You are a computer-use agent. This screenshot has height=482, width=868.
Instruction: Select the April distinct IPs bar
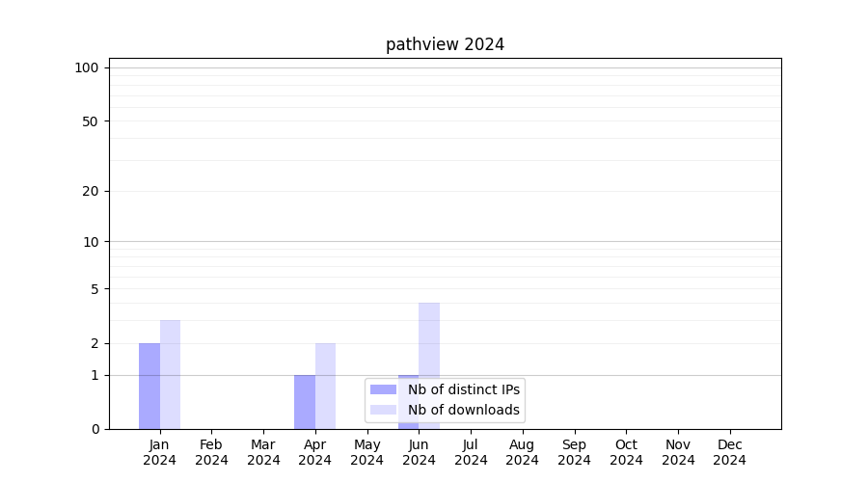click(x=305, y=401)
